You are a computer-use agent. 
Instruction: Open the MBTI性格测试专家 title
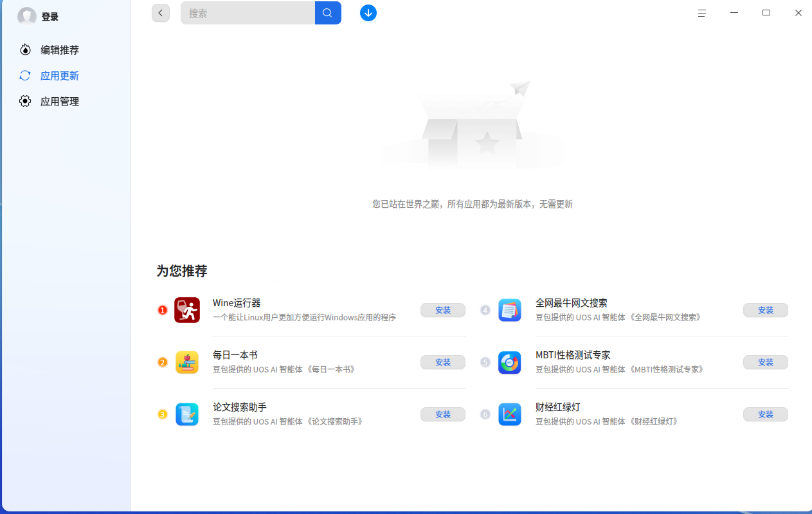573,355
